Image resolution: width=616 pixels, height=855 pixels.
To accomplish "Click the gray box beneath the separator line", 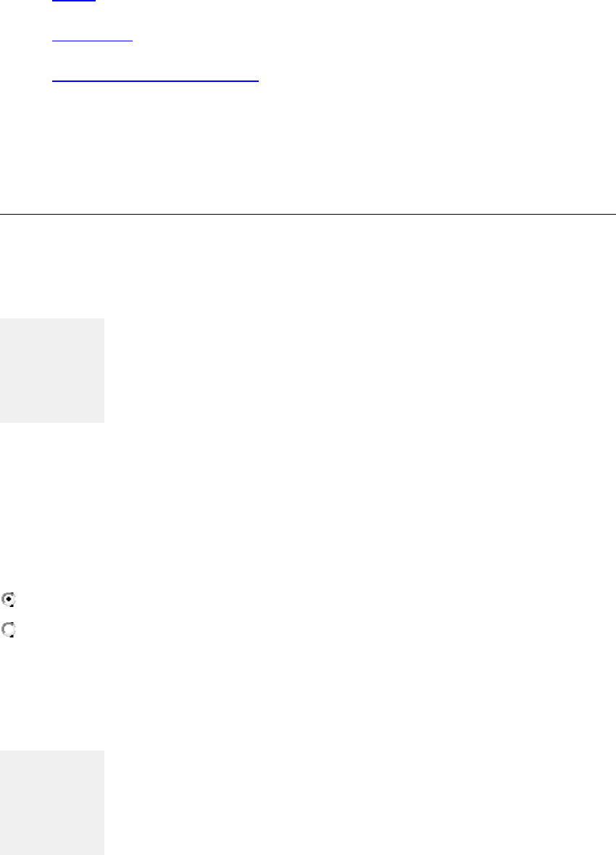I will point(52,370).
